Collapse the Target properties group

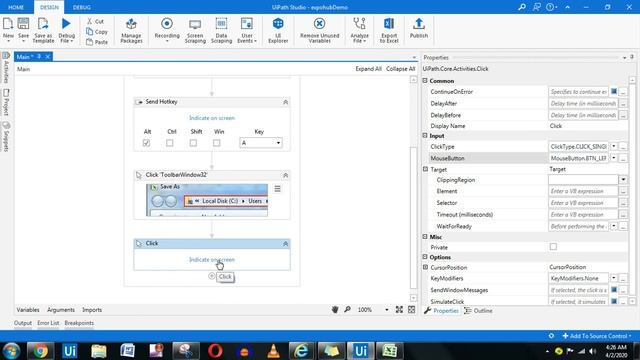[x=425, y=169]
